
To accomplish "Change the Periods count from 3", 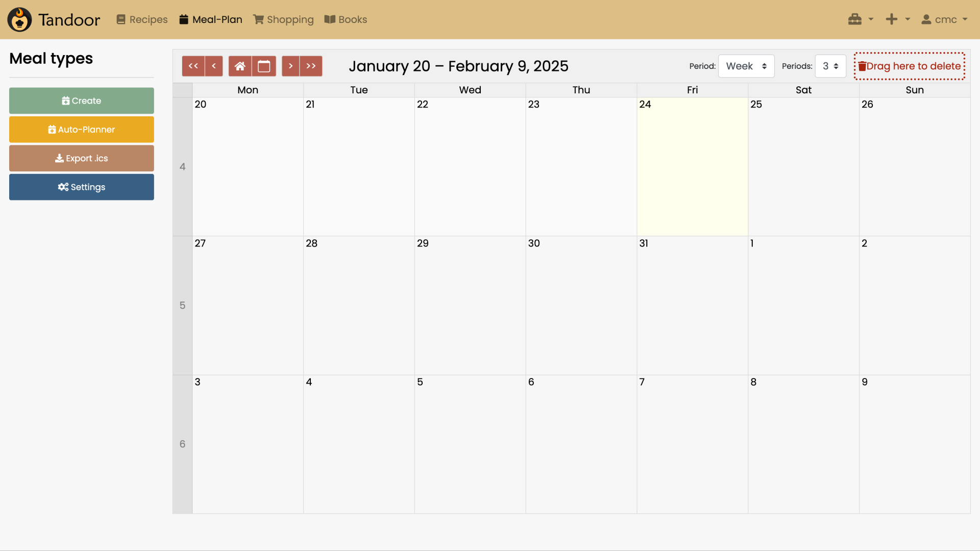I will (831, 66).
